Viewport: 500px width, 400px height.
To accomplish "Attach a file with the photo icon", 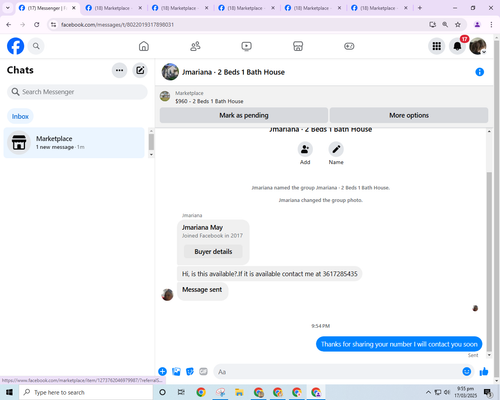I will pyautogui.click(x=176, y=371).
